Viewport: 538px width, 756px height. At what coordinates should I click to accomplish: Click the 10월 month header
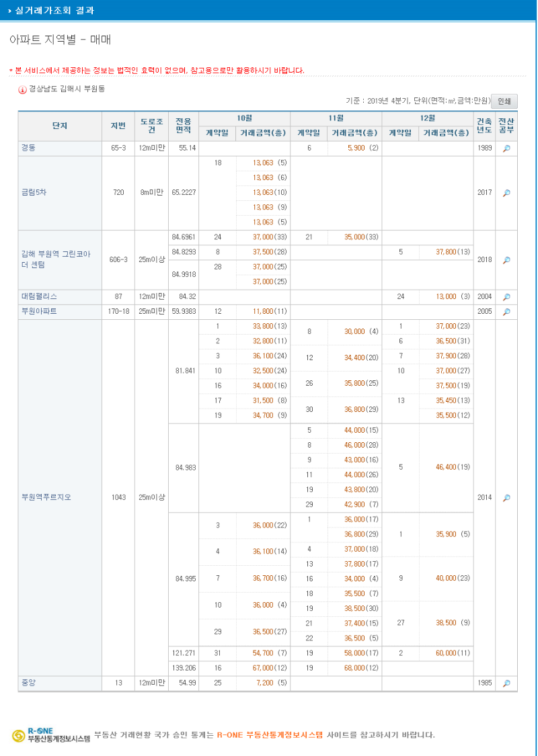(245, 118)
